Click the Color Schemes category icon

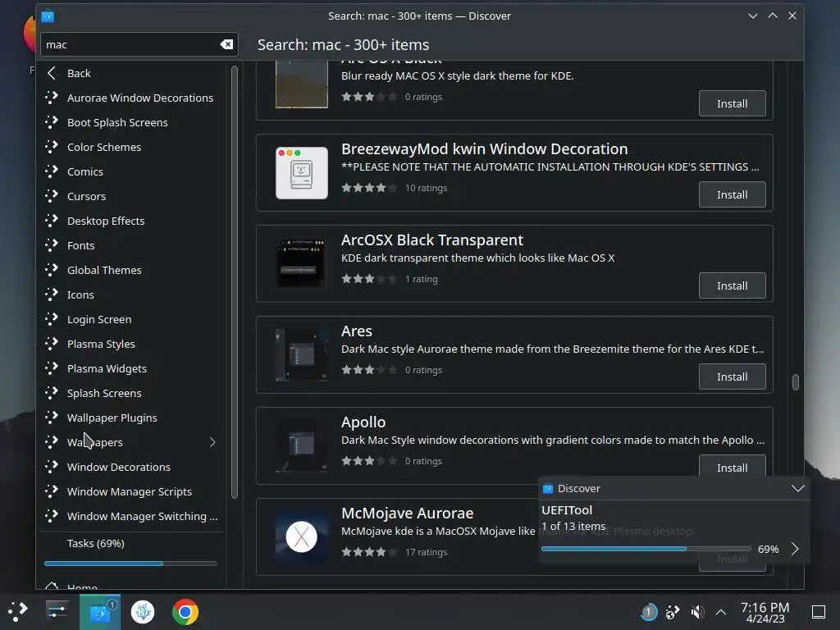click(x=52, y=147)
